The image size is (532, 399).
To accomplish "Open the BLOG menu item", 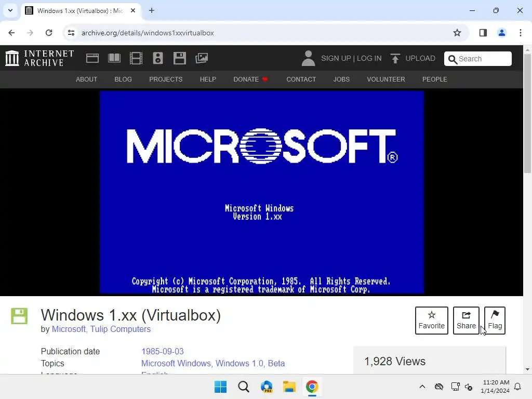I will [x=123, y=79].
